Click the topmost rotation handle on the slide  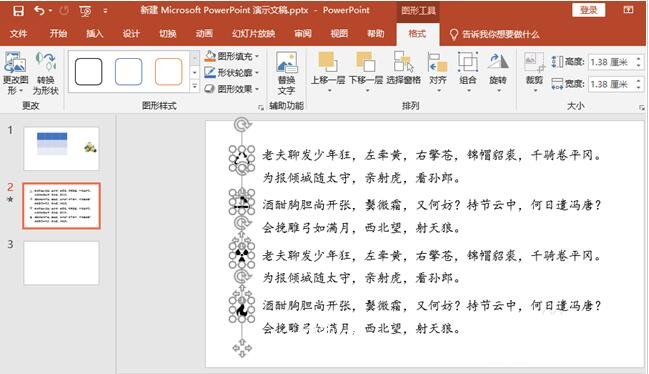[x=242, y=124]
